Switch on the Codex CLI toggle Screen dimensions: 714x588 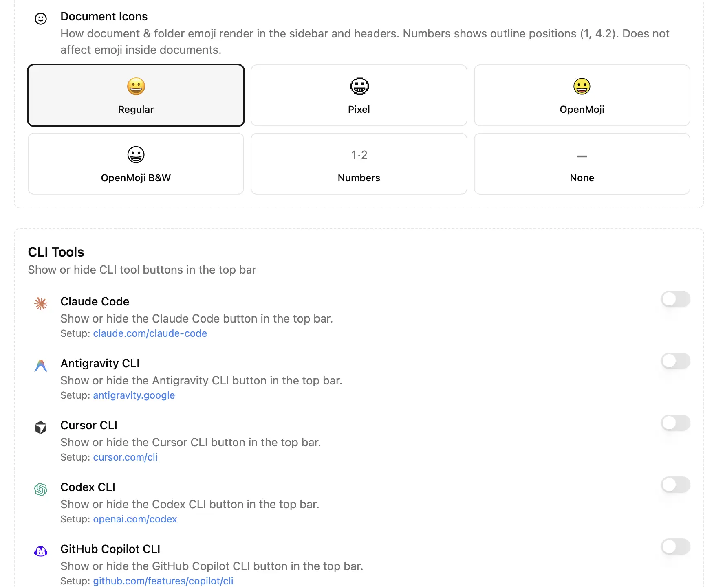coord(675,485)
